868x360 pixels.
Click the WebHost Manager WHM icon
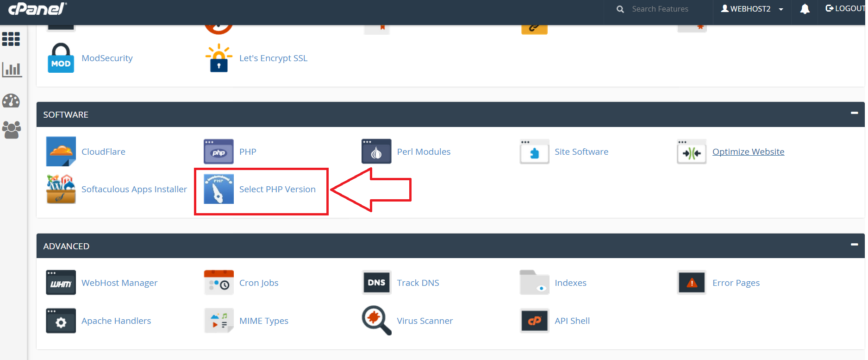coord(61,283)
